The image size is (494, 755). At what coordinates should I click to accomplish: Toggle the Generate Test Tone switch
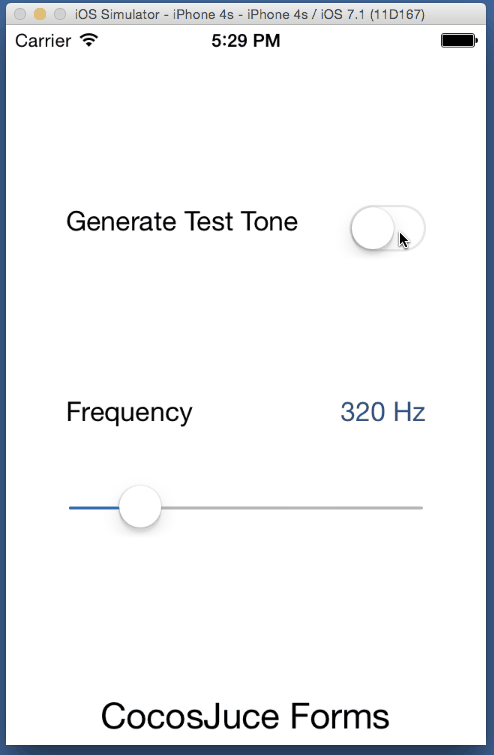[388, 228]
